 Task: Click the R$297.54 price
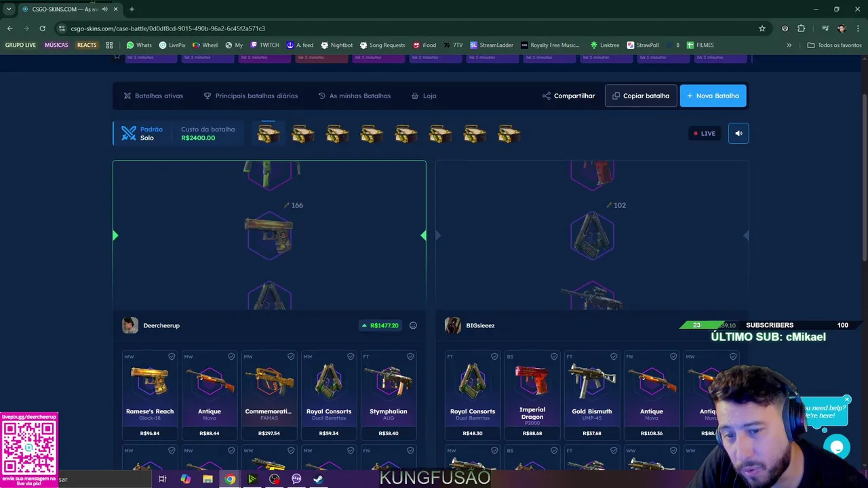coord(269,433)
